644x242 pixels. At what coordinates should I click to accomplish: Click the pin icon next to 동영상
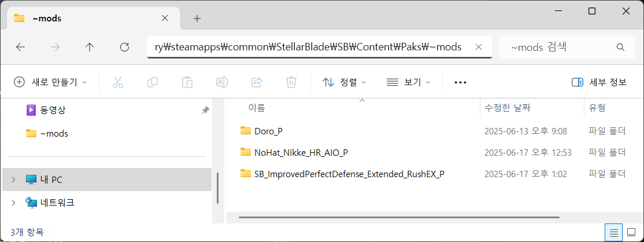click(x=206, y=110)
